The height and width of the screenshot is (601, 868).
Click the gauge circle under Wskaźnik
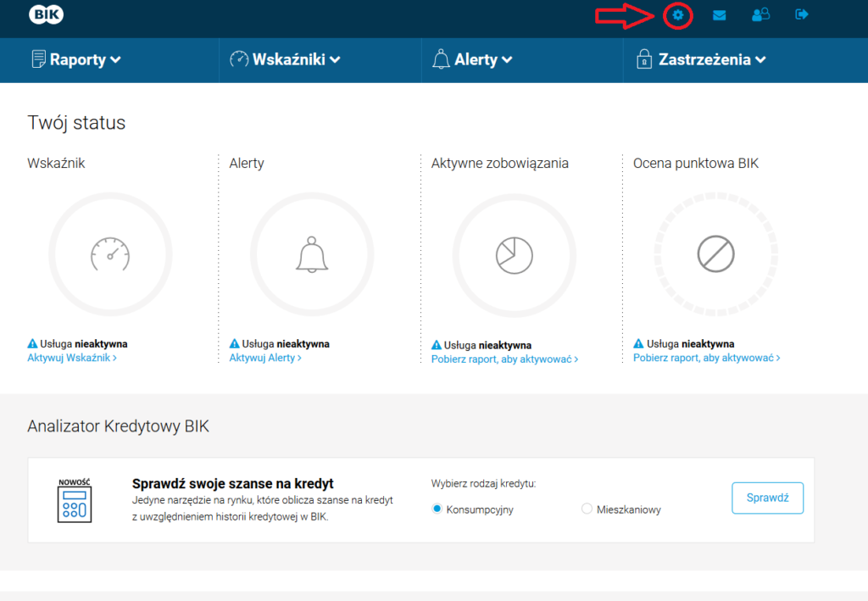110,254
